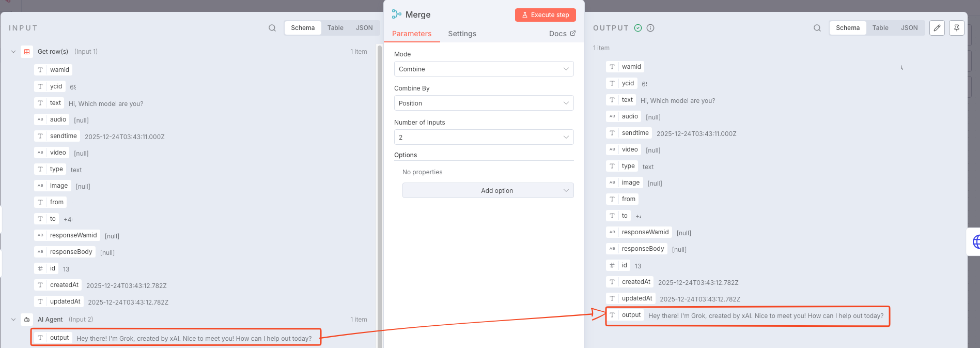The height and width of the screenshot is (348, 980).
Task: Open the Mode dropdown set to Combine
Action: pos(484,69)
